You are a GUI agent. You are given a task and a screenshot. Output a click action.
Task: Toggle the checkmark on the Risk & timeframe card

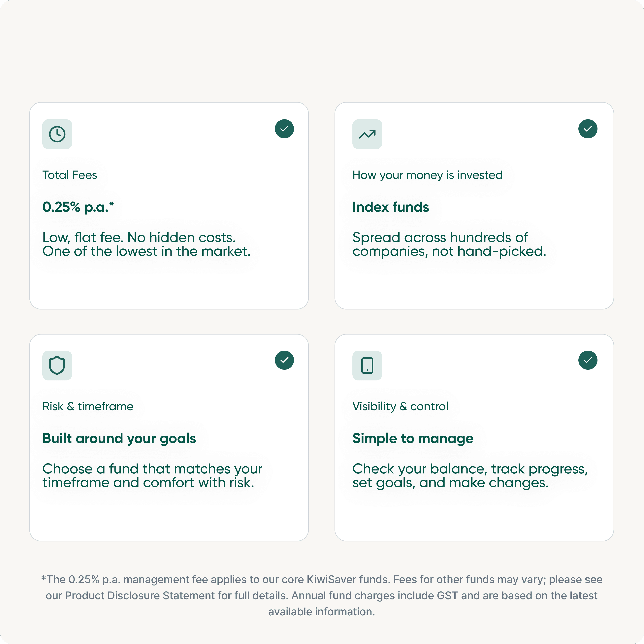coord(284,360)
